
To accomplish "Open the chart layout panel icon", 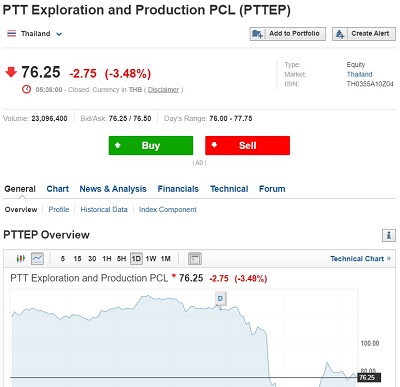I will click(195, 259).
